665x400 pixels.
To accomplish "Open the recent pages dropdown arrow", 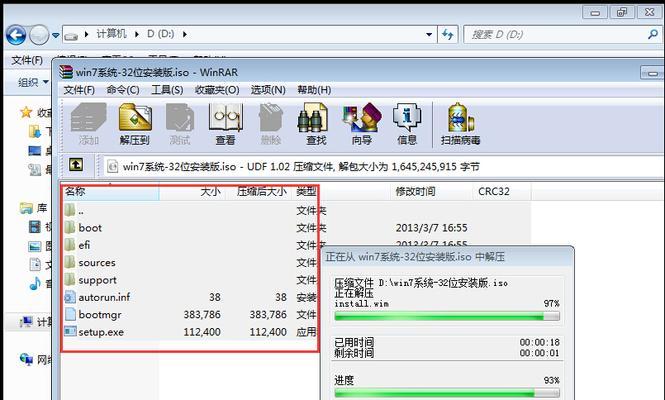I will [56, 35].
